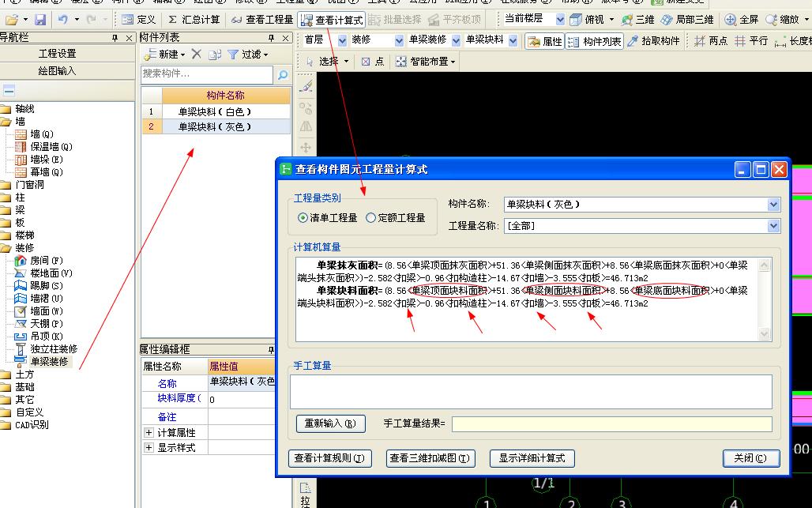Select the 两点 axis tool
The width and height of the screenshot is (812, 508).
coord(711,41)
